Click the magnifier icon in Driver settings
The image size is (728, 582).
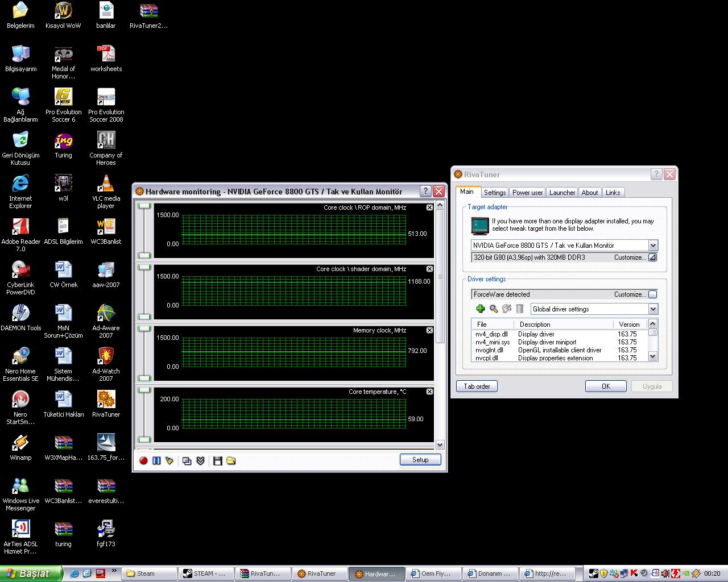click(x=494, y=309)
